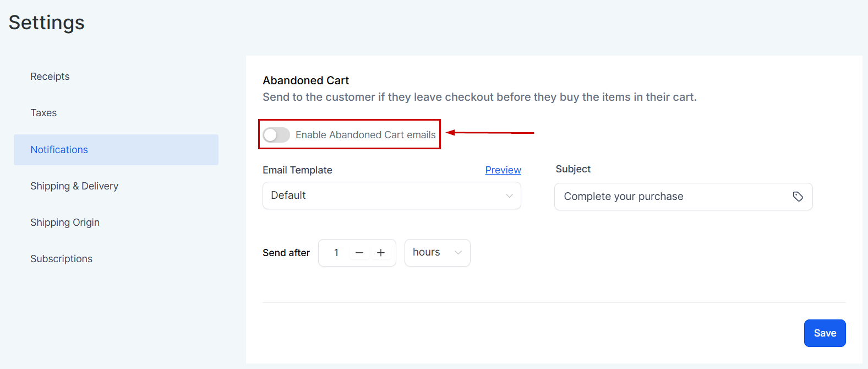This screenshot has height=369, width=868.
Task: Toggle Enable Abandoned Cart emails switch
Action: (276, 135)
